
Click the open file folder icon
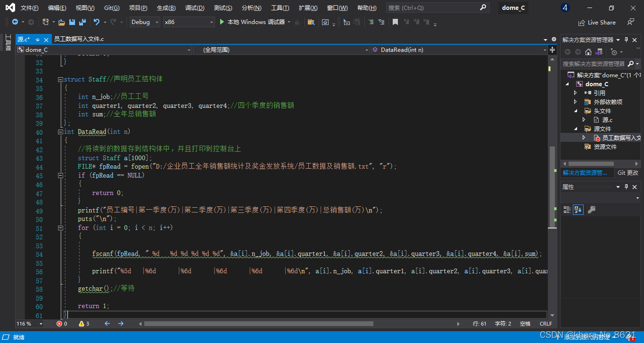click(62, 22)
